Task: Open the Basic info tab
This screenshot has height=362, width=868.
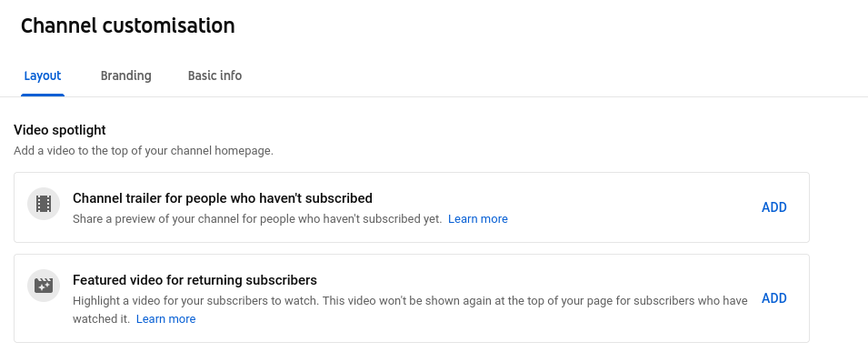Action: point(215,75)
